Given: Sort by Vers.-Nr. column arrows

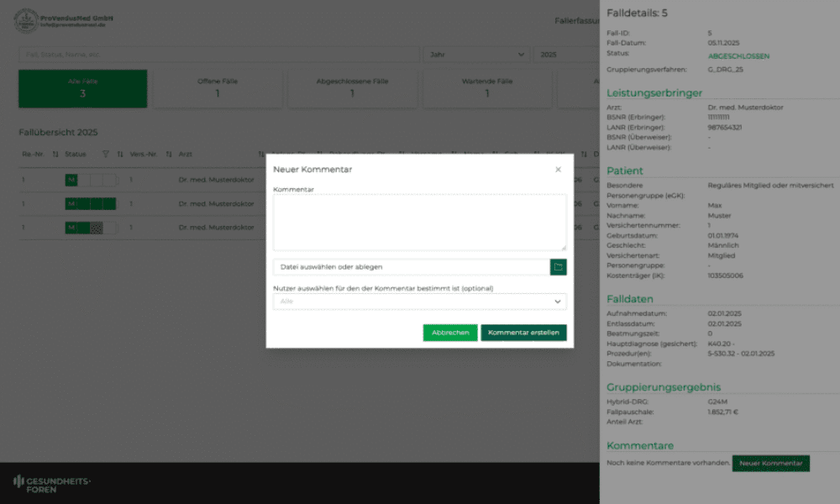Looking at the screenshot, I should pyautogui.click(x=168, y=155).
